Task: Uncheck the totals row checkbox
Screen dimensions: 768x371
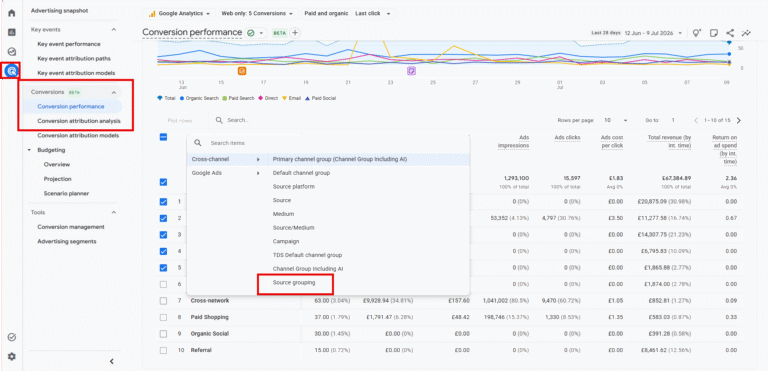Action: 164,182
